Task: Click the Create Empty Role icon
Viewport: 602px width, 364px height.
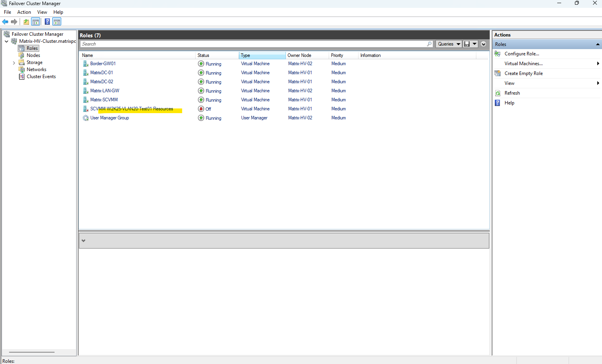Action: click(498, 73)
